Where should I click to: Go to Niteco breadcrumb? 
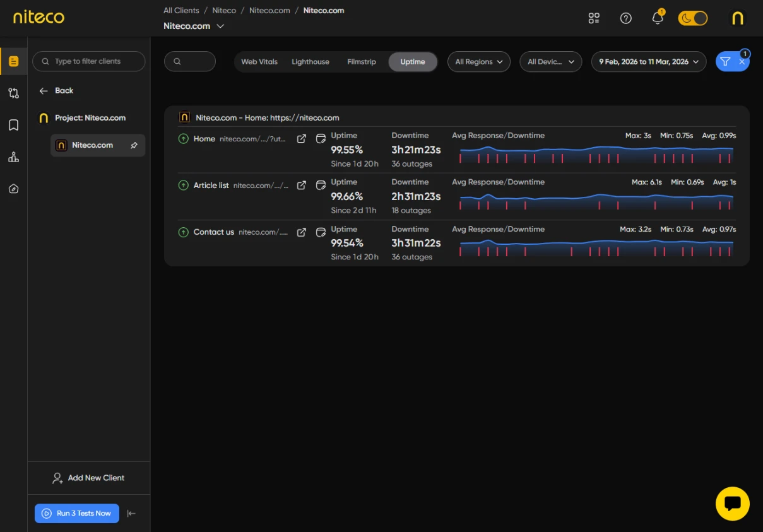click(224, 11)
